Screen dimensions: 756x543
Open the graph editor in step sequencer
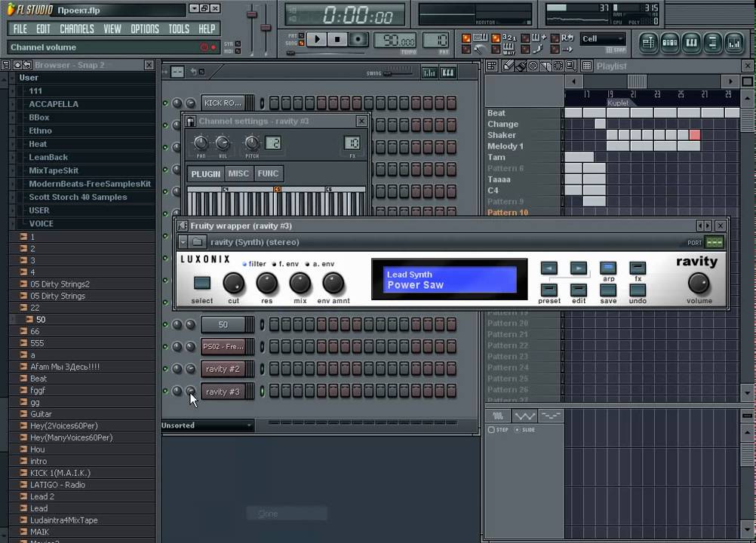click(x=429, y=72)
